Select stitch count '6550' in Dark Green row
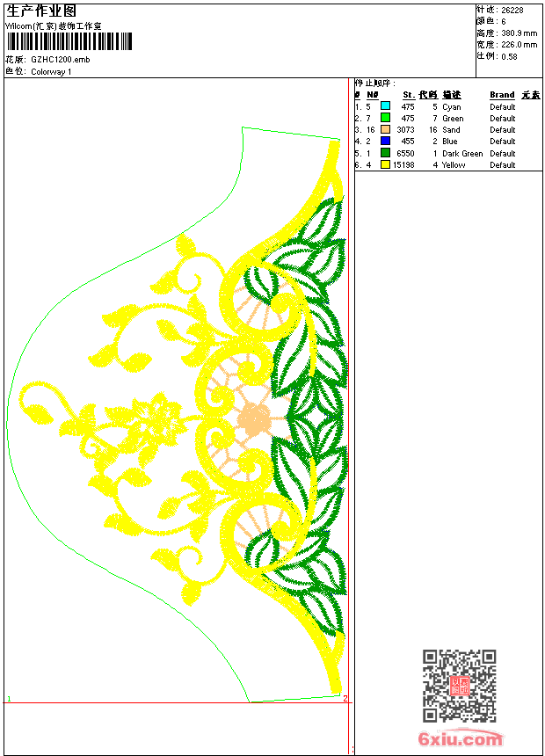Screen dimensions: 545x756 coord(405,154)
